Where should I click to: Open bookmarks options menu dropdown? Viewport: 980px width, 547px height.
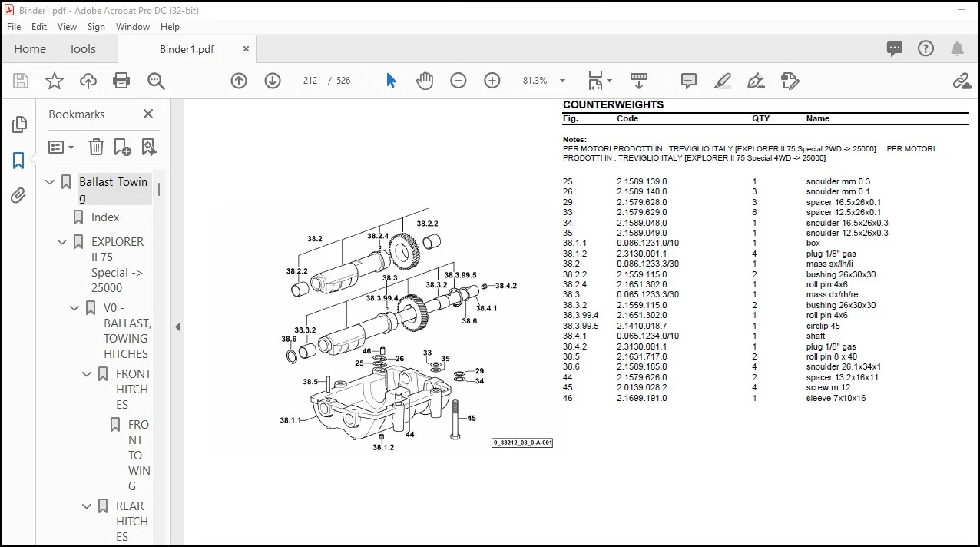(x=61, y=147)
